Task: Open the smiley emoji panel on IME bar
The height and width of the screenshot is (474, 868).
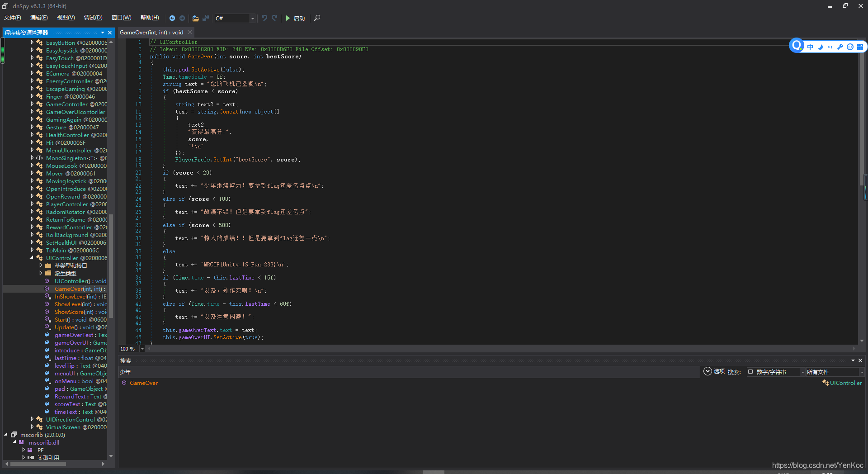Action: (x=850, y=47)
